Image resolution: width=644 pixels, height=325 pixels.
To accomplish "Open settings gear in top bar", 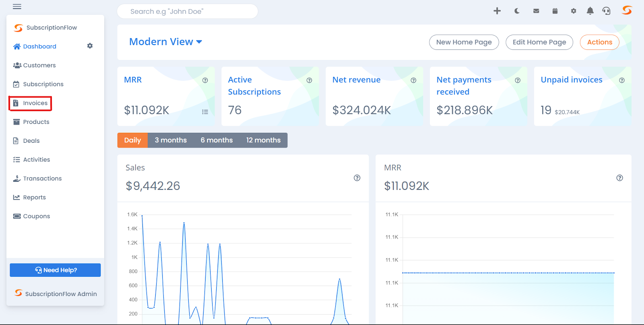I will click(574, 11).
